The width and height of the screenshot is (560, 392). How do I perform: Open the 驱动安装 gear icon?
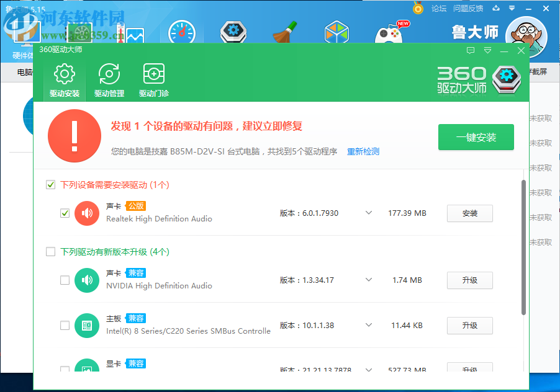64,73
